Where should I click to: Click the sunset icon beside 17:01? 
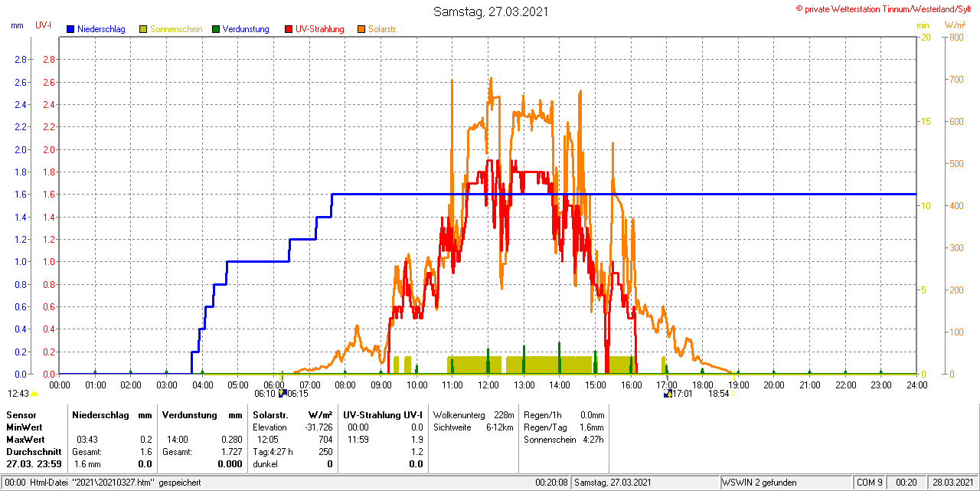click(x=668, y=393)
